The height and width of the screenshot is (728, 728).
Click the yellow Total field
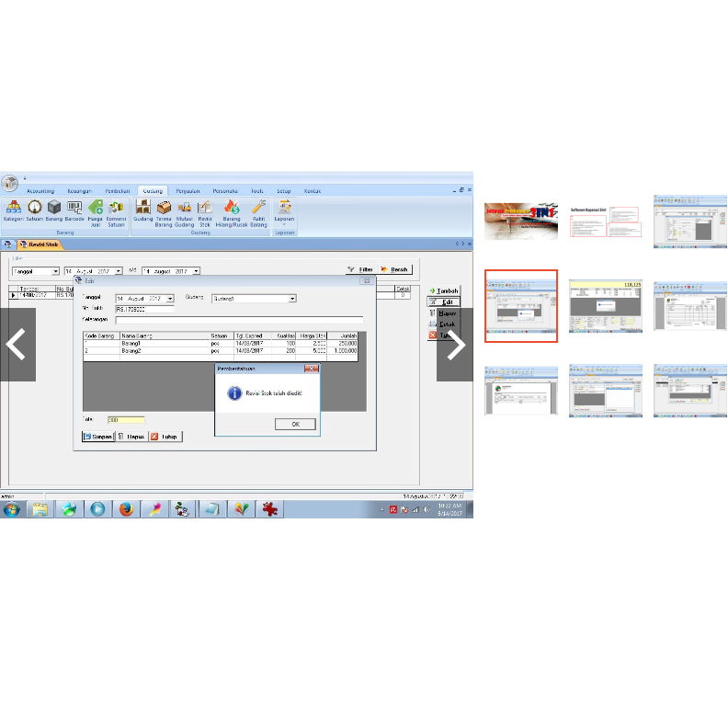(x=126, y=420)
